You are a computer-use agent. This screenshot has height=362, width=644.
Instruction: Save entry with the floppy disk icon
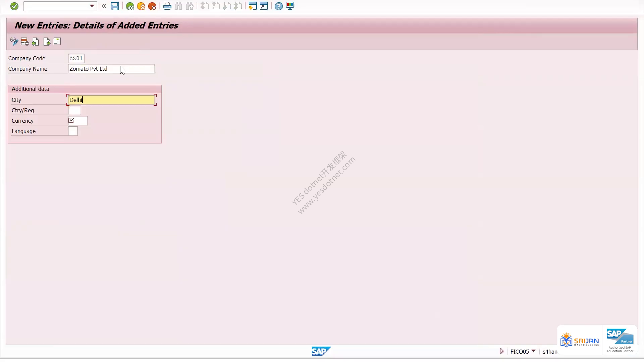(115, 6)
